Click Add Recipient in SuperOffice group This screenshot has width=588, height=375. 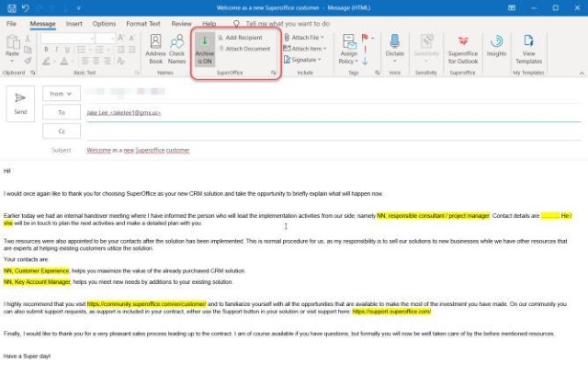pyautogui.click(x=241, y=38)
